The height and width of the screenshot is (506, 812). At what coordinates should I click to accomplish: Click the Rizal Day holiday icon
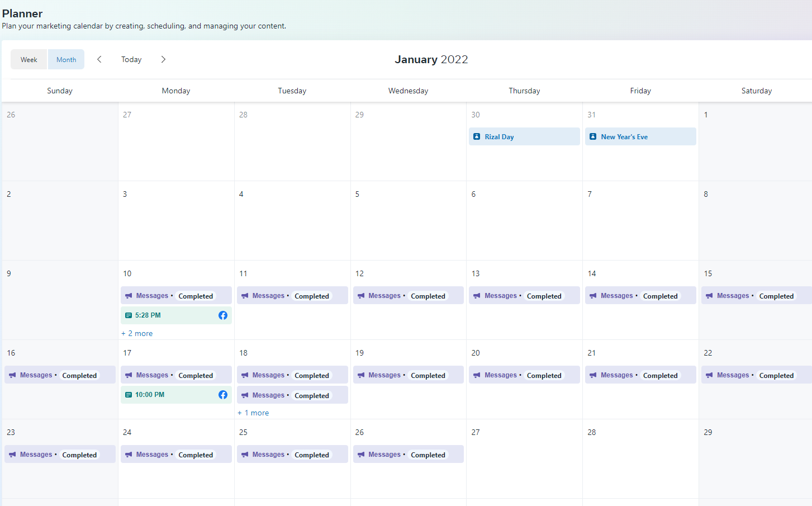pos(477,136)
